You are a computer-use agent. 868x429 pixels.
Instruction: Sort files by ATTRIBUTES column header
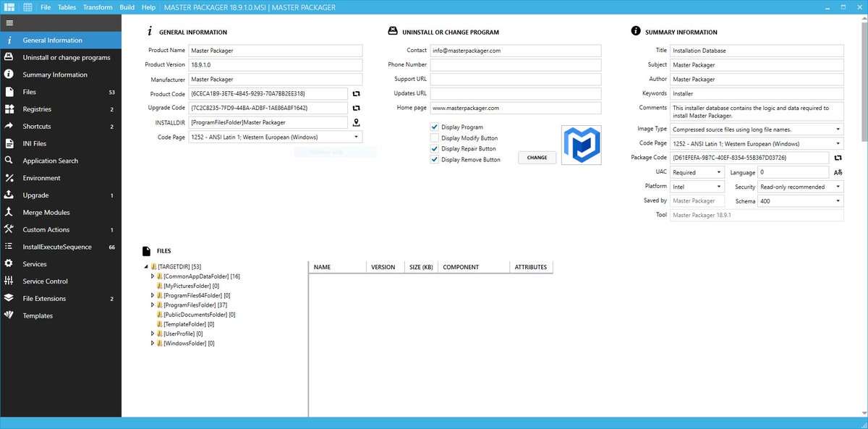(x=531, y=267)
